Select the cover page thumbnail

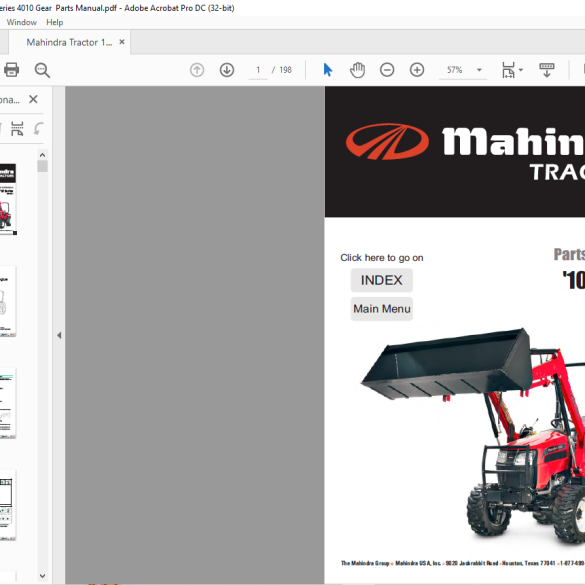8,199
